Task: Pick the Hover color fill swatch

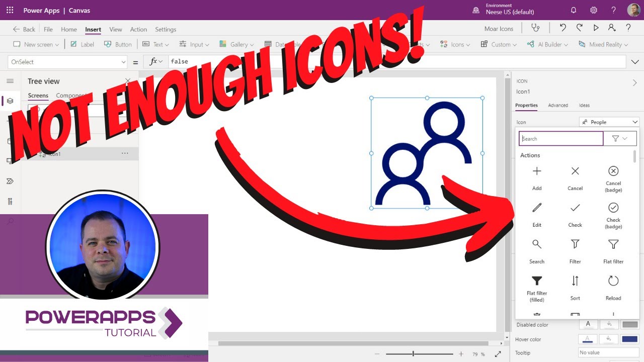Action: pos(630,339)
